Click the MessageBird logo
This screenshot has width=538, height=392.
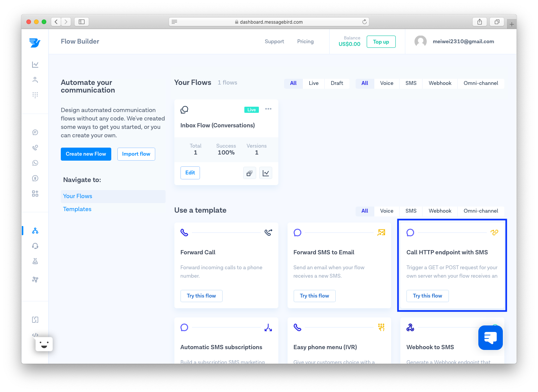[x=35, y=42]
